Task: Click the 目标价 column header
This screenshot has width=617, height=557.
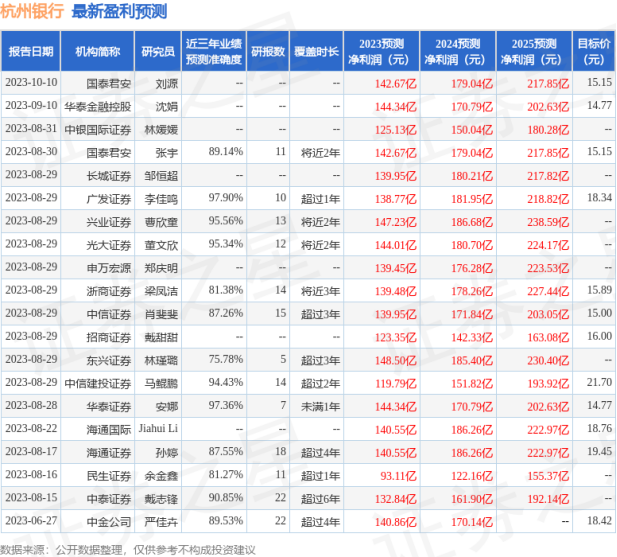Action: pos(593,51)
